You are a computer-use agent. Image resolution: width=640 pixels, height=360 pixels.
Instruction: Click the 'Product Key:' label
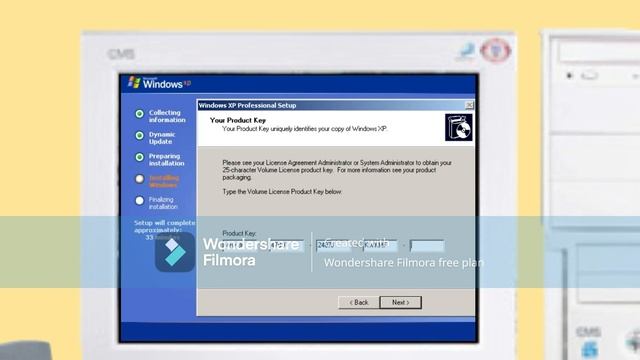[239, 233]
